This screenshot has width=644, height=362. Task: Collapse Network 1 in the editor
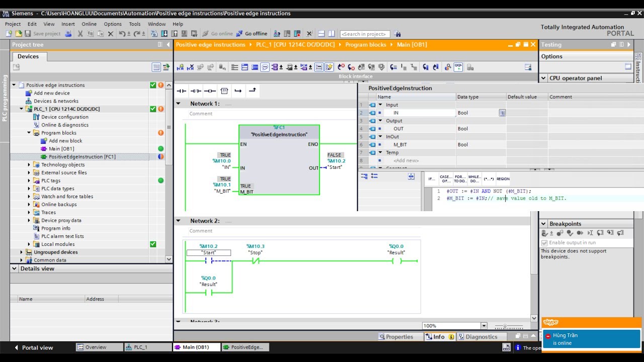[178, 104]
